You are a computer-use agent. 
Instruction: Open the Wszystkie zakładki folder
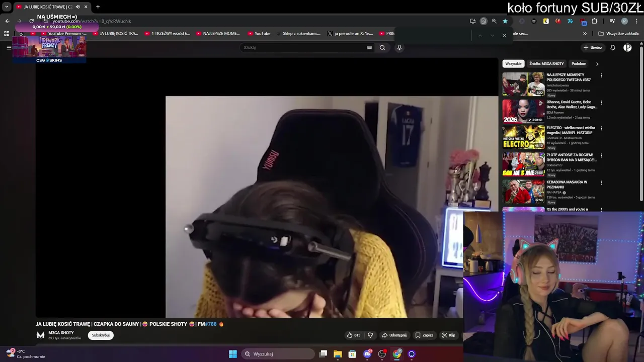point(618,34)
